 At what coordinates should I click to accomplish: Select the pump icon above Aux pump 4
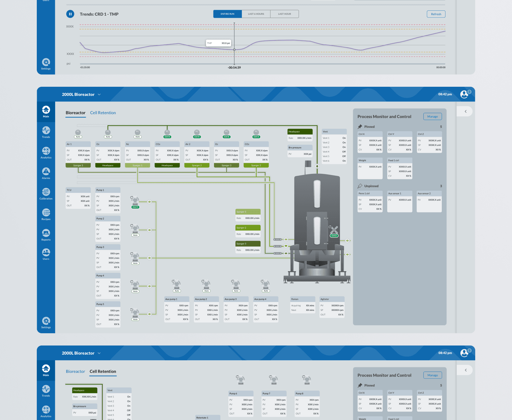click(266, 284)
